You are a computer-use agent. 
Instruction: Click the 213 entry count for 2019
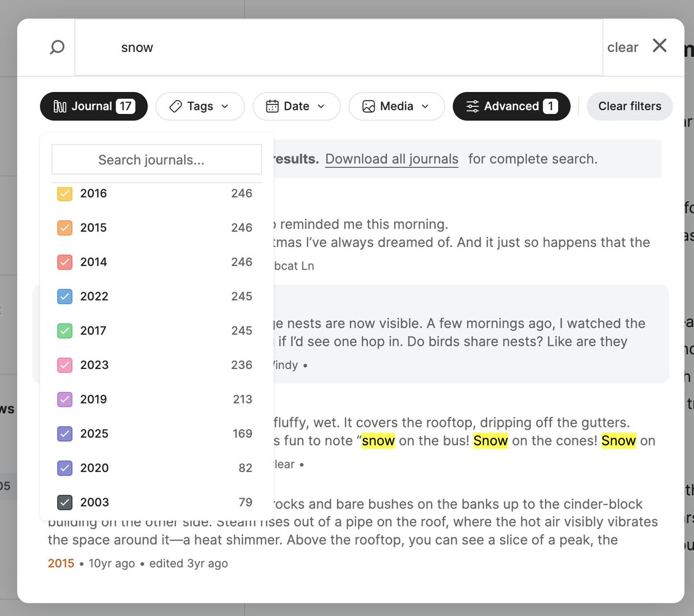tap(243, 399)
